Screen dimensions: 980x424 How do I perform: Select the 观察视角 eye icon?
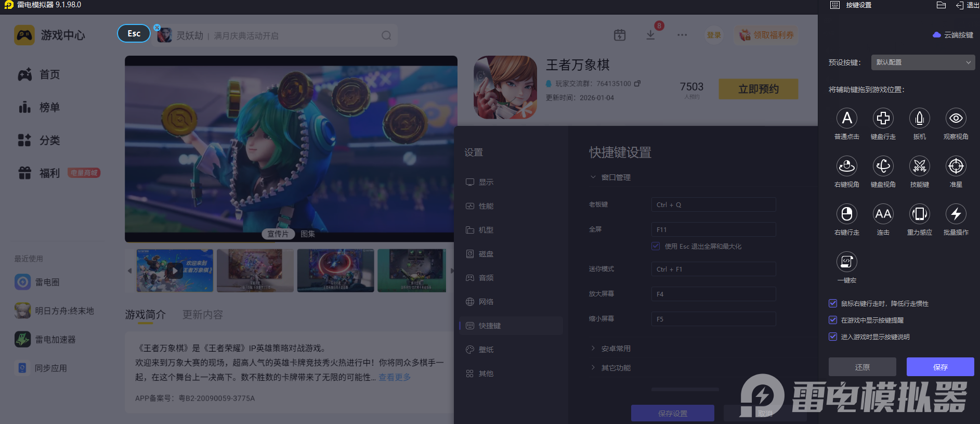pos(956,118)
